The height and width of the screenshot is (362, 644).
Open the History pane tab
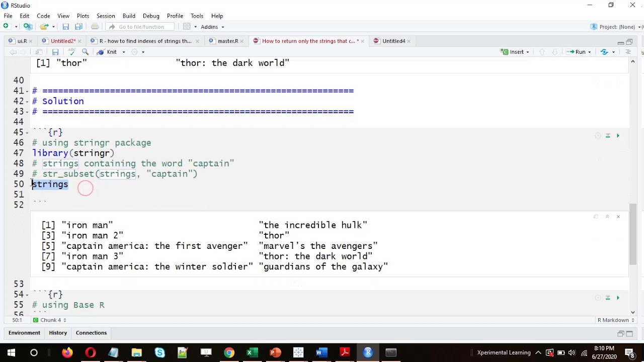(58, 333)
